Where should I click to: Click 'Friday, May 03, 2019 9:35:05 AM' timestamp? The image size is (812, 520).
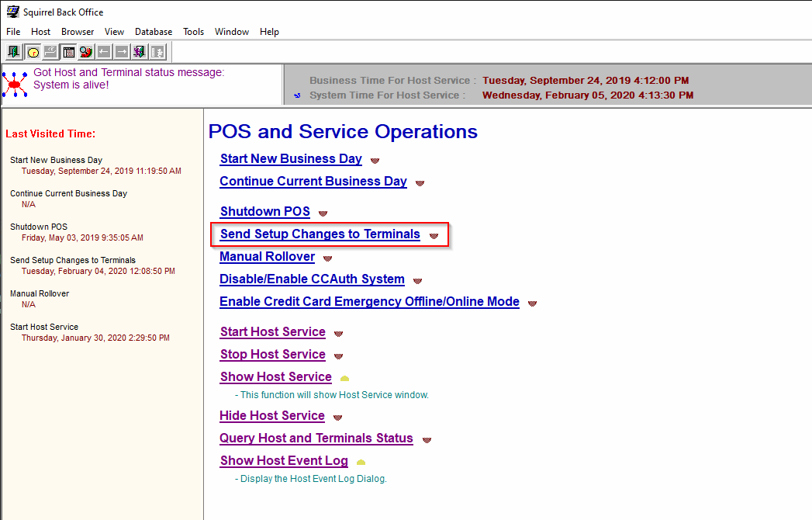pos(82,238)
